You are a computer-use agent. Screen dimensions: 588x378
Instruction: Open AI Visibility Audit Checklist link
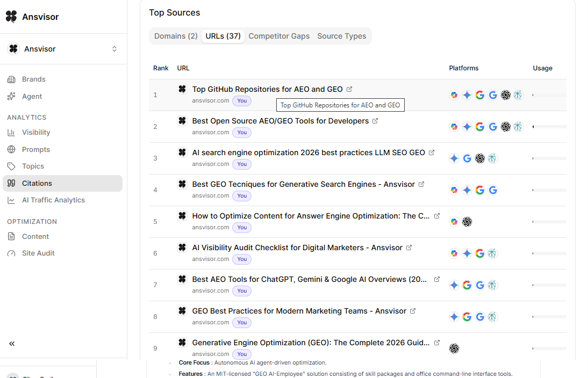[x=297, y=248]
